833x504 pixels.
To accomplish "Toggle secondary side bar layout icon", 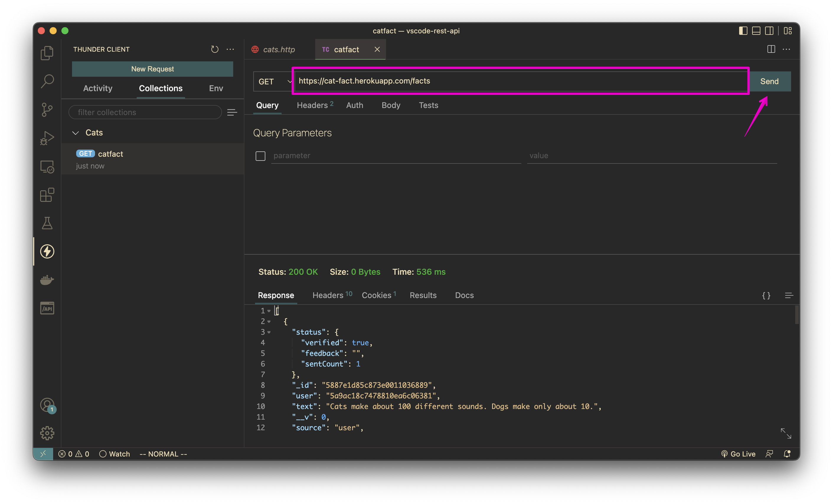I will pos(769,31).
